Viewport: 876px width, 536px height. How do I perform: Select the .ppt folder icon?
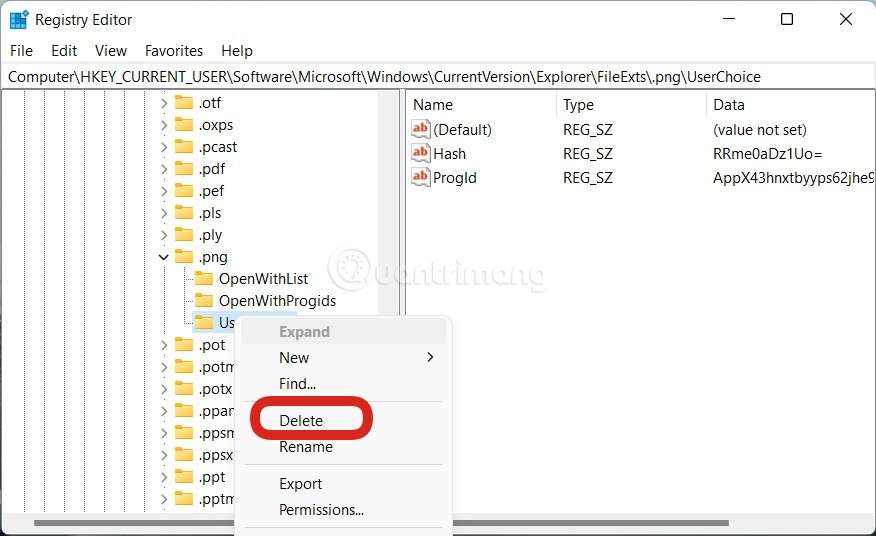184,477
